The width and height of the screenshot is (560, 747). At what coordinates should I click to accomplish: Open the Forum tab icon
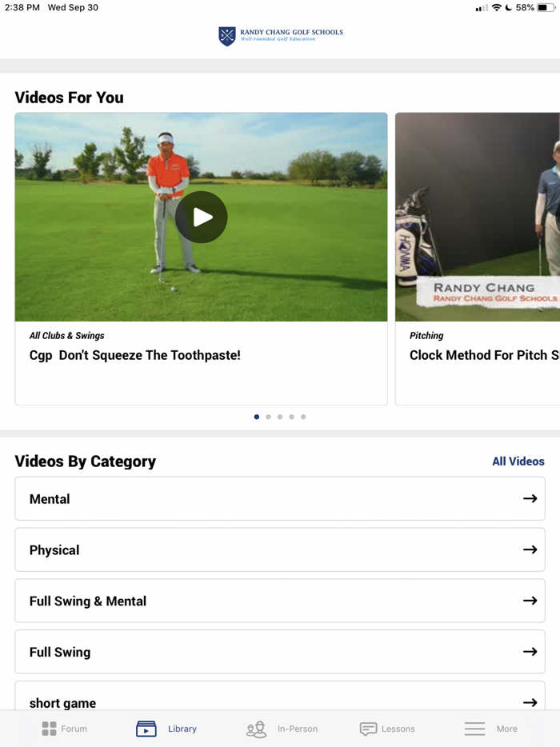[x=48, y=729]
